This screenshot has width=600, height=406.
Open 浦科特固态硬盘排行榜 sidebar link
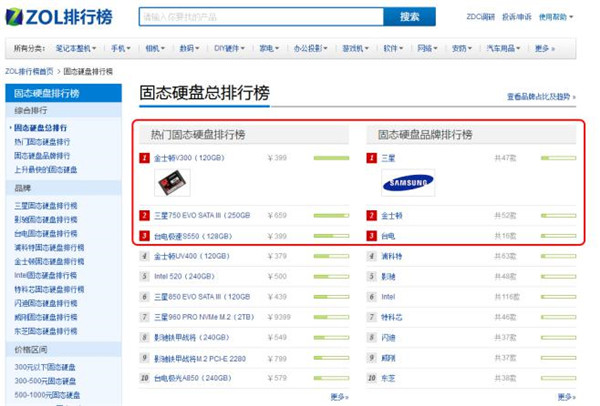point(49,247)
